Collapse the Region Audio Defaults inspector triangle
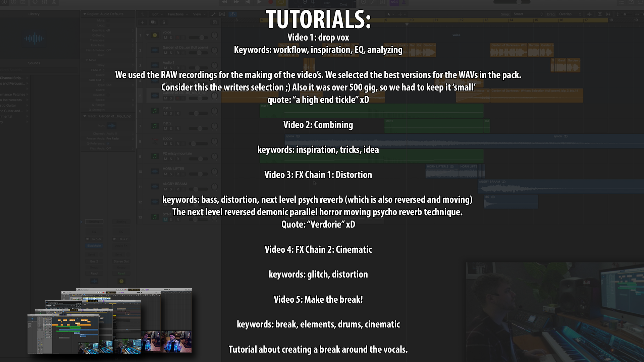The image size is (644, 362). pos(85,14)
